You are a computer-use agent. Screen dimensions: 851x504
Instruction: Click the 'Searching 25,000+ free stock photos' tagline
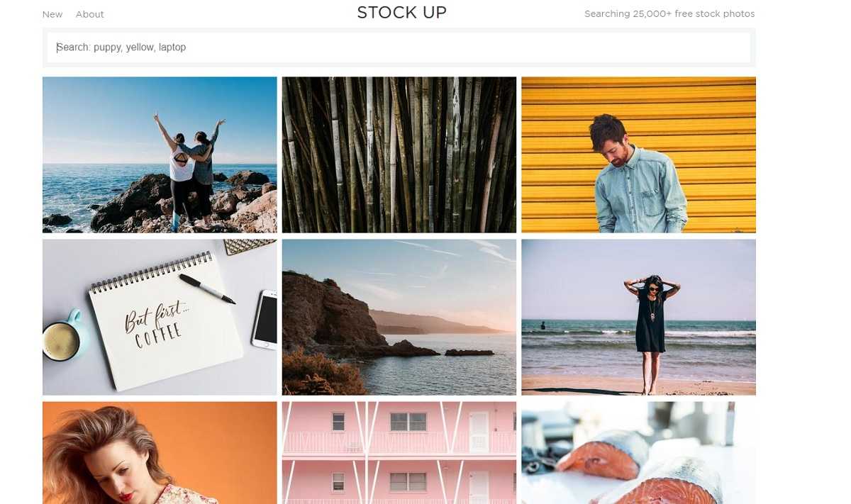(x=669, y=14)
